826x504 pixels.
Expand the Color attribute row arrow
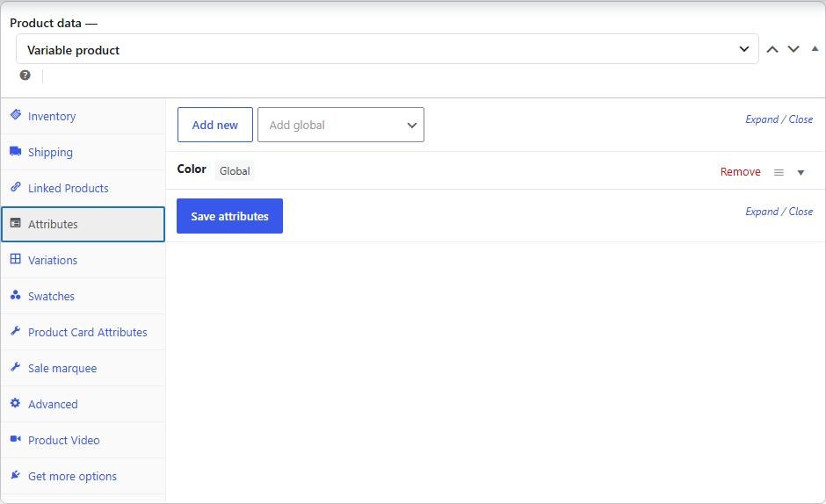click(x=801, y=173)
